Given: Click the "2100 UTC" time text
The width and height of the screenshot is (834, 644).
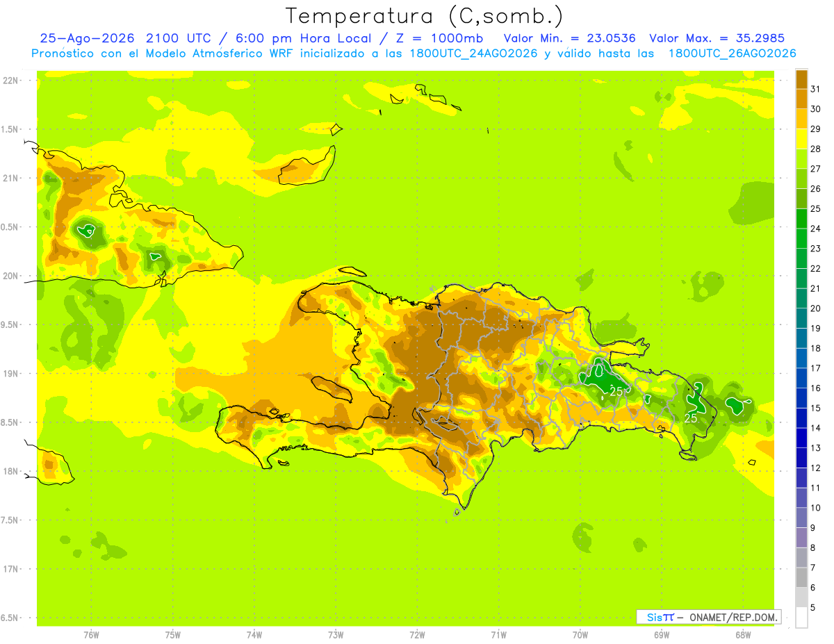Looking at the screenshot, I should pyautogui.click(x=178, y=38).
